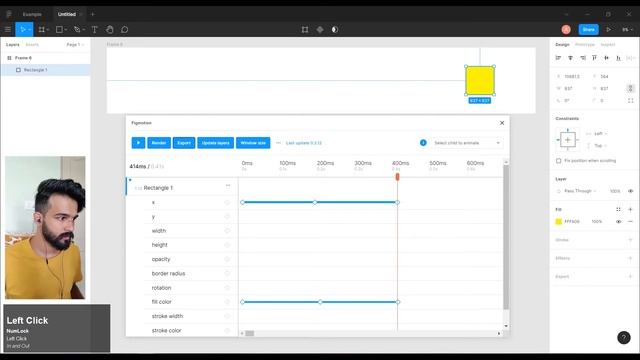
Task: Collapse the Rectangle 1 timeline row
Action: click(130, 180)
